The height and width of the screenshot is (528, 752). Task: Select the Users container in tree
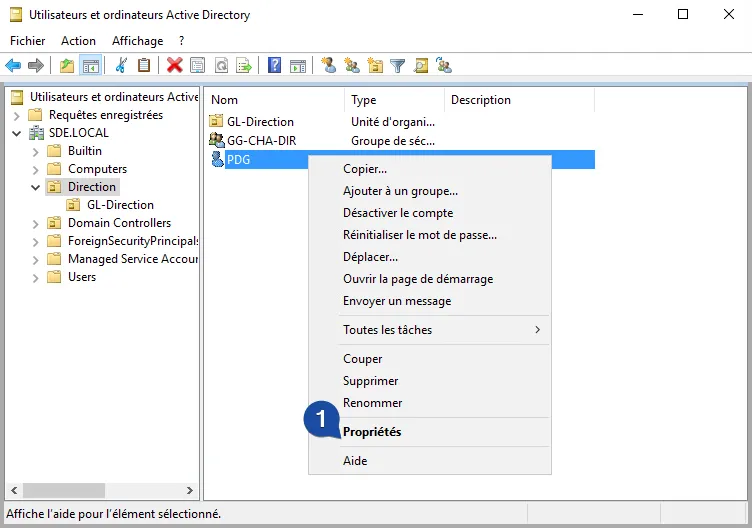click(x=81, y=277)
